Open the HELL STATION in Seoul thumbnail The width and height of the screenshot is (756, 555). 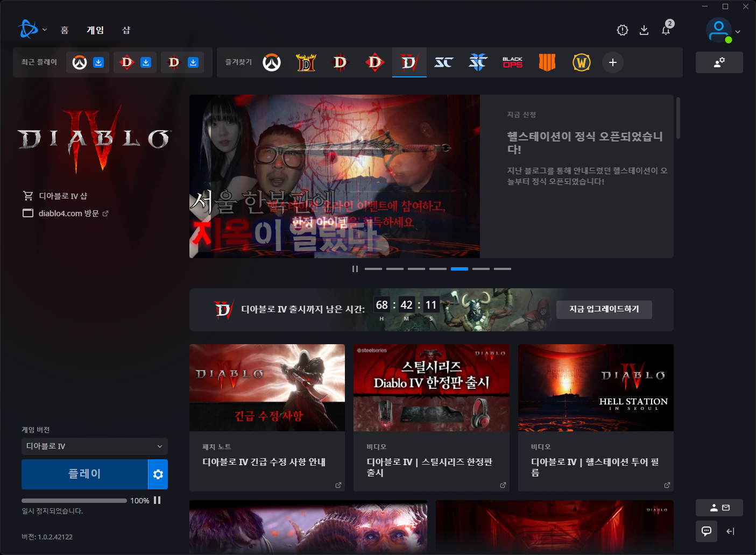pyautogui.click(x=596, y=388)
